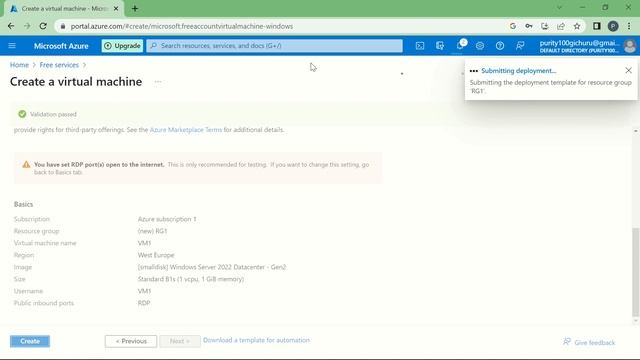This screenshot has width=640, height=360.
Task: Close the Create a virtual machine tab
Action: click(x=116, y=8)
